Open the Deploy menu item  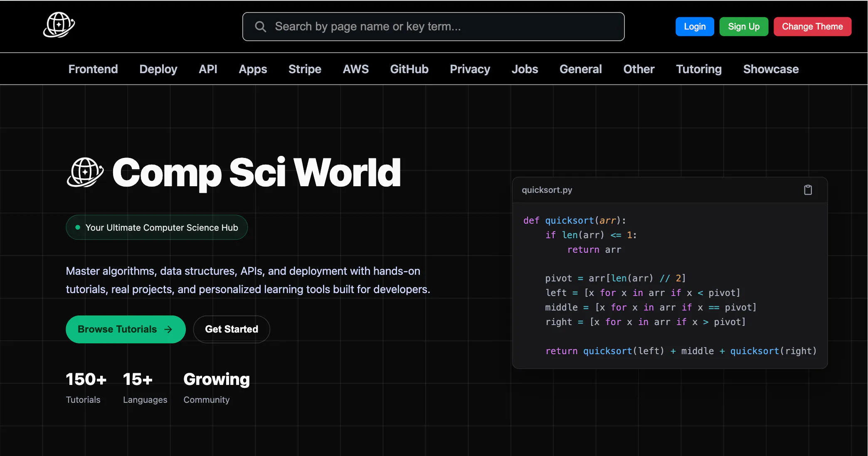click(x=158, y=69)
